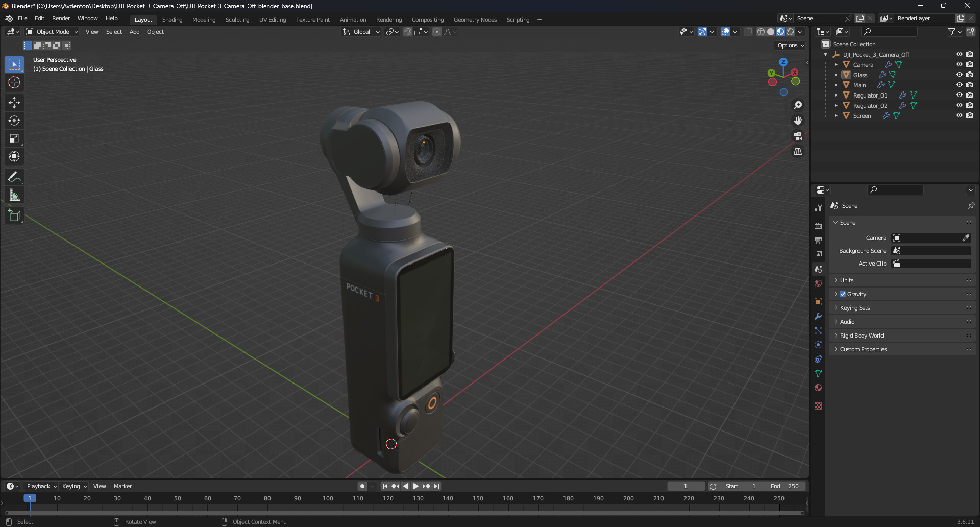Disable Regulator_02 in renders
980x527 pixels.
click(x=969, y=105)
